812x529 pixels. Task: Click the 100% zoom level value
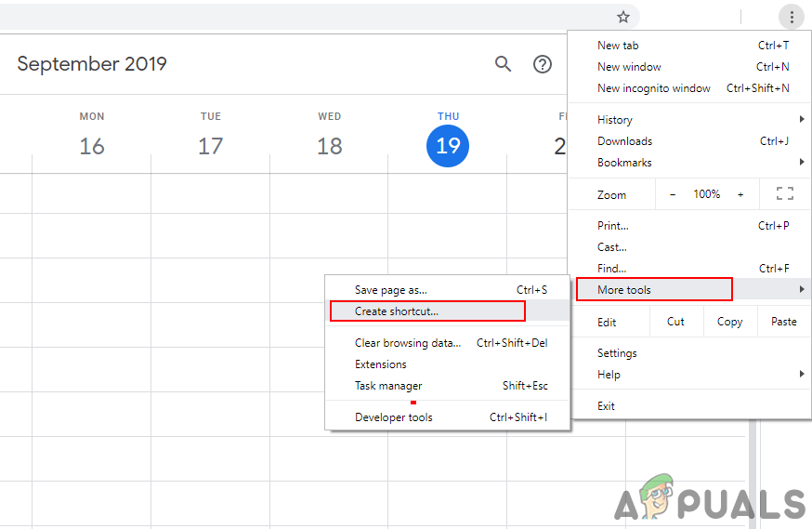(706, 194)
